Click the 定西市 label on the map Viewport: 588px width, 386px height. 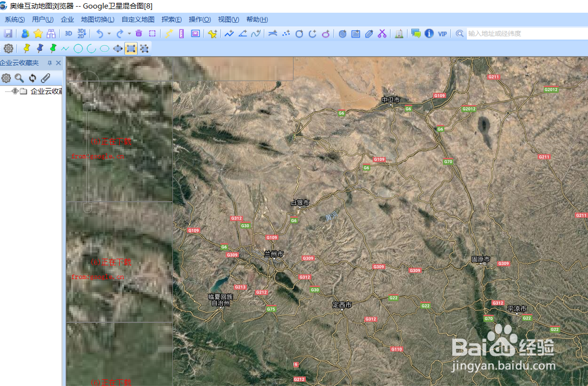click(x=342, y=305)
